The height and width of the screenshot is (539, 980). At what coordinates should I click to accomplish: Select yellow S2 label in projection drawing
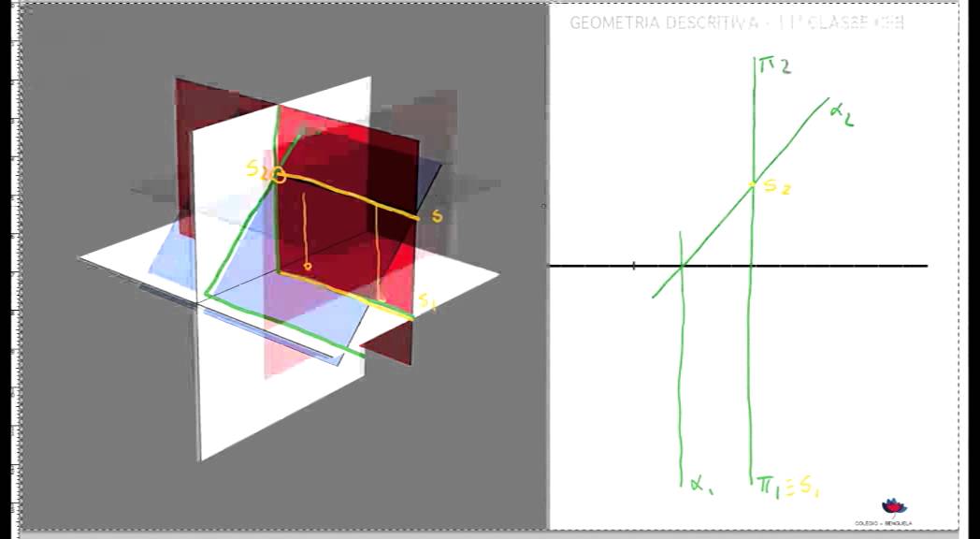pyautogui.click(x=778, y=186)
